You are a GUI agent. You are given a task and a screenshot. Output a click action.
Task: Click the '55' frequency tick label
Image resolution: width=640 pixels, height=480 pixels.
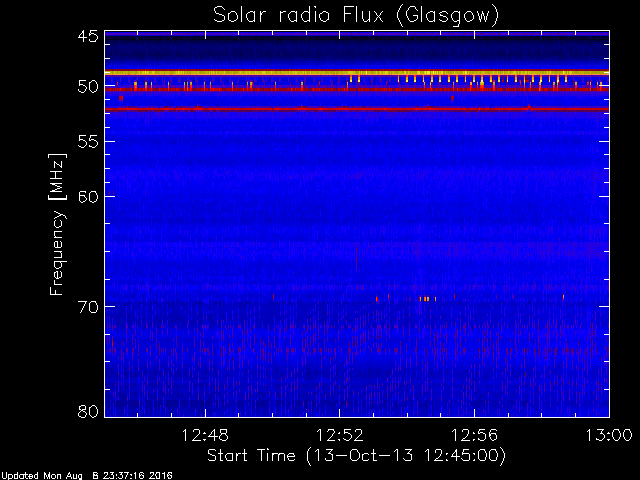(88, 142)
